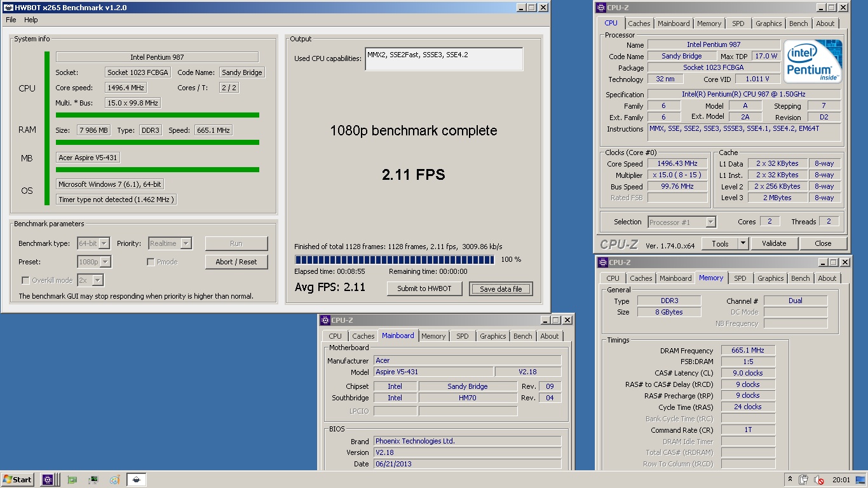
Task: Open the Priority Realtime dropdown
Action: tap(170, 243)
